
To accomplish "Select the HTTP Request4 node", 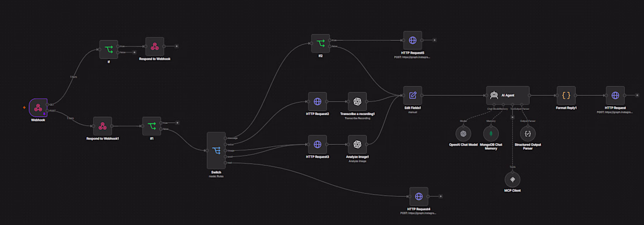I will [419, 196].
